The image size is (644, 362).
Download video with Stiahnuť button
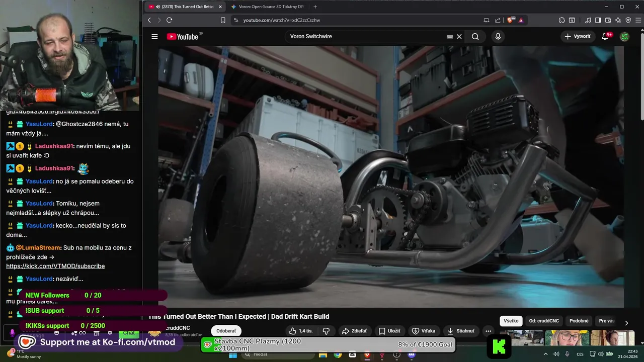[x=461, y=331]
